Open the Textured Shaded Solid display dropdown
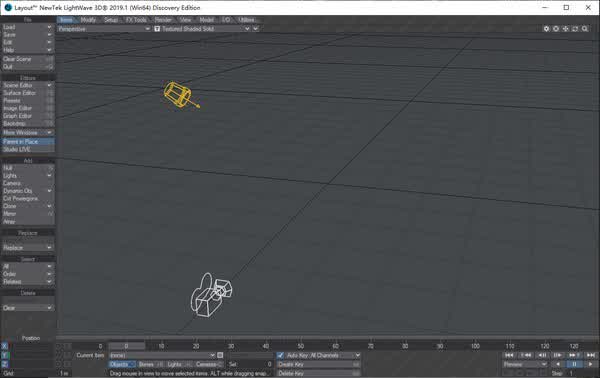 click(x=202, y=29)
